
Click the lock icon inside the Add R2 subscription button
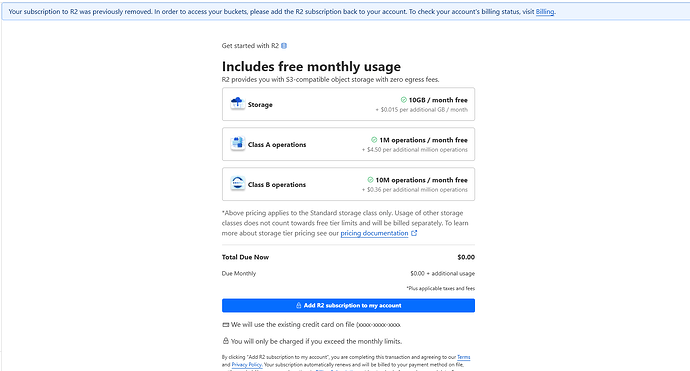click(298, 305)
